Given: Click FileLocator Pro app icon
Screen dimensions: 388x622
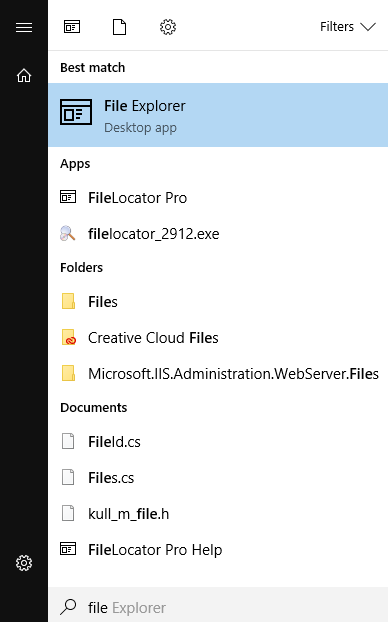Looking at the screenshot, I should [68, 197].
